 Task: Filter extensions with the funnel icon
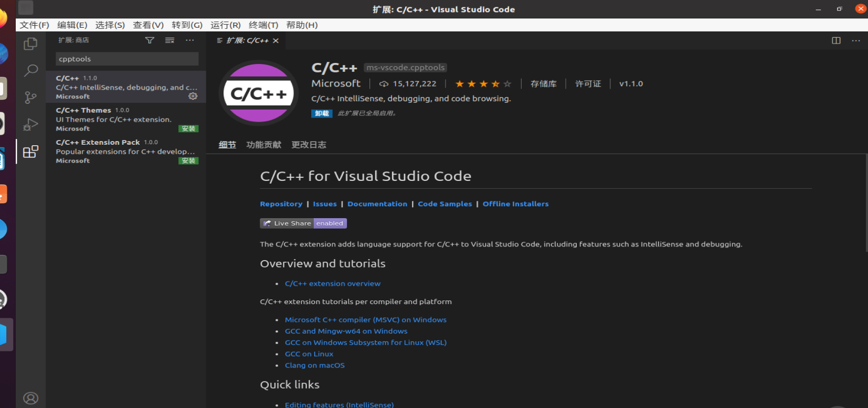coord(150,40)
